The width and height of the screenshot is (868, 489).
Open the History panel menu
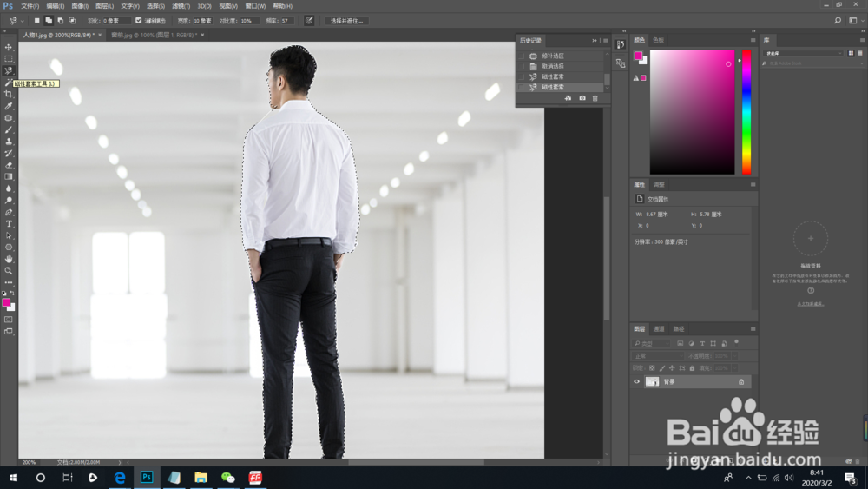(606, 41)
